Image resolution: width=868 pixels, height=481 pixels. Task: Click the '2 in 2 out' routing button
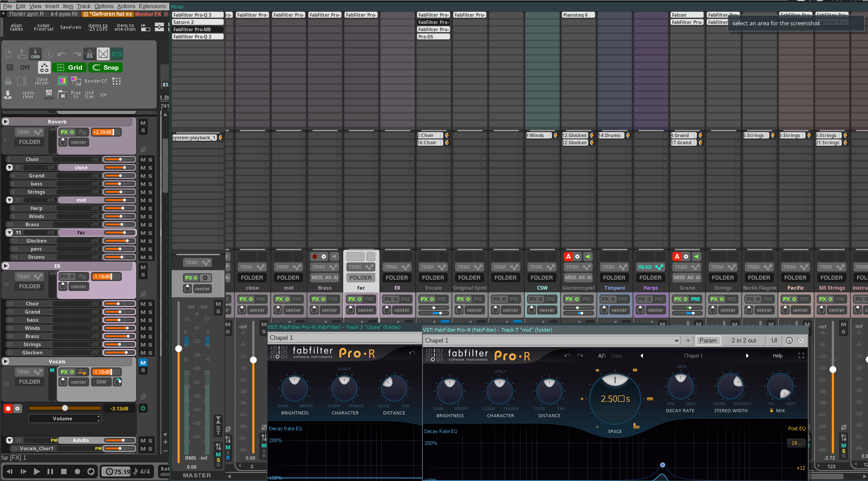[743, 341]
